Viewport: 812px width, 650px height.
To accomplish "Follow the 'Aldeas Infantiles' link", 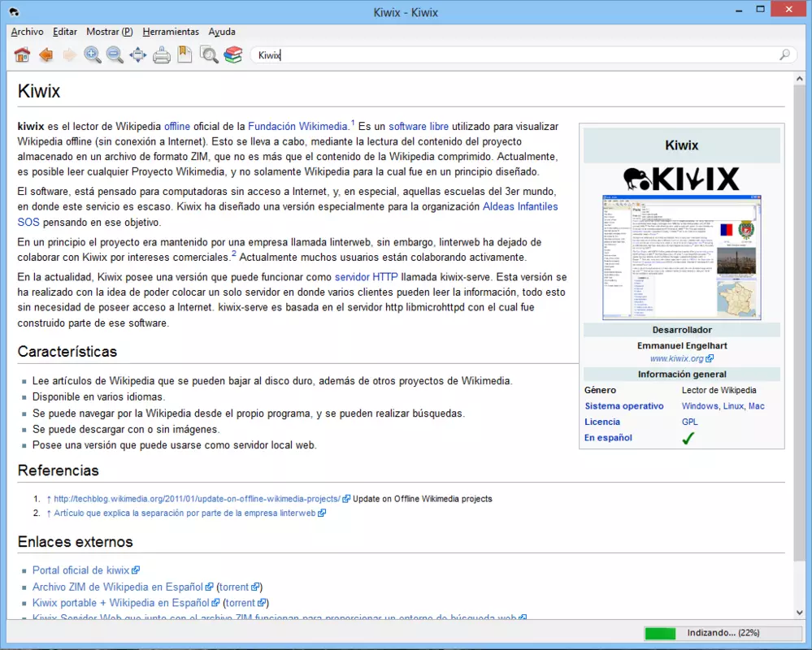I will click(x=520, y=206).
